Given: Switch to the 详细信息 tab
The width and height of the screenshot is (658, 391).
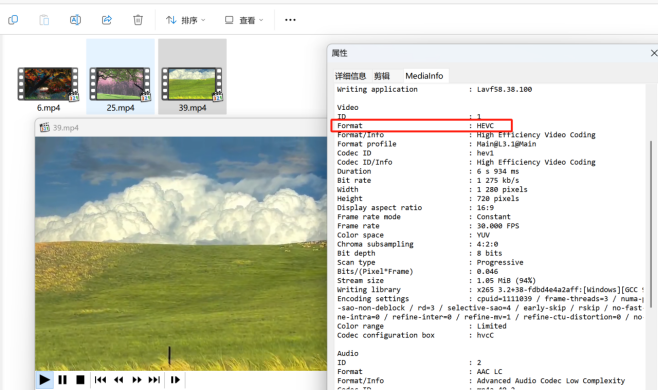Looking at the screenshot, I should coord(350,76).
